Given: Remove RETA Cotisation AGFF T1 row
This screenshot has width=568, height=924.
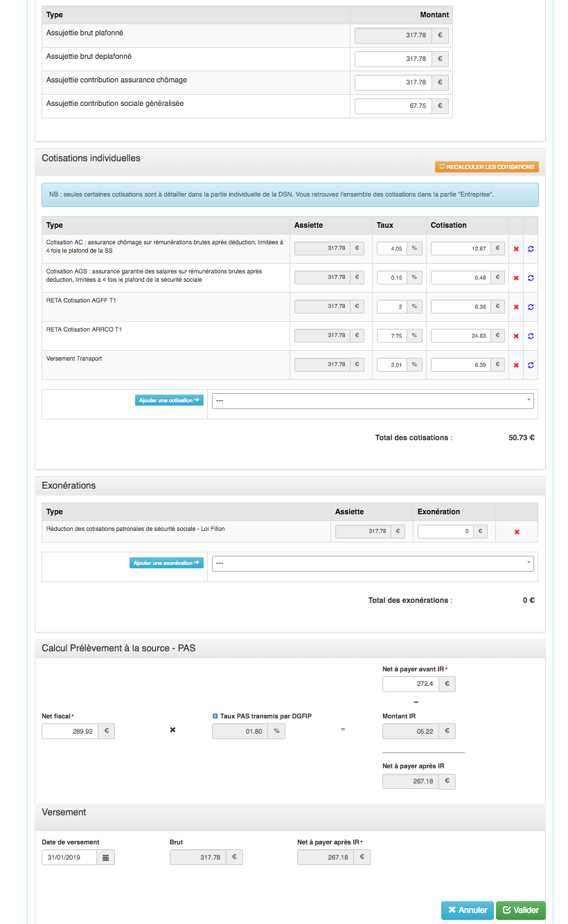Looking at the screenshot, I should pyautogui.click(x=516, y=307).
